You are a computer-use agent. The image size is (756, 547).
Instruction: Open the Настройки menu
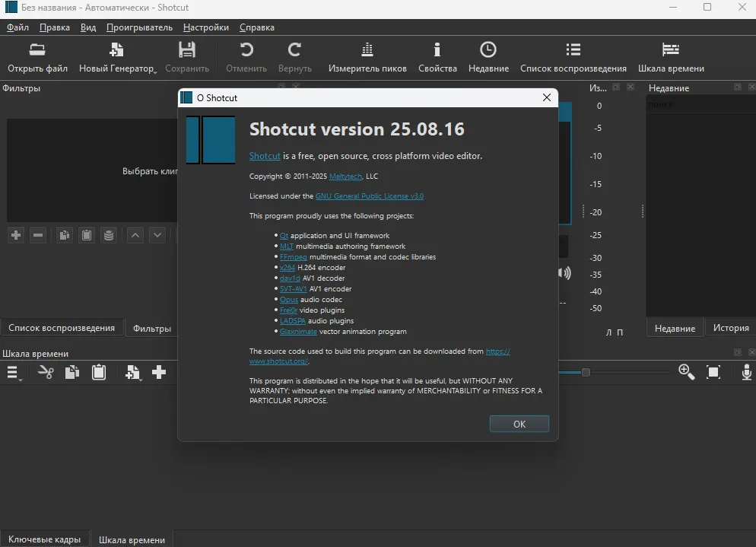tap(205, 27)
